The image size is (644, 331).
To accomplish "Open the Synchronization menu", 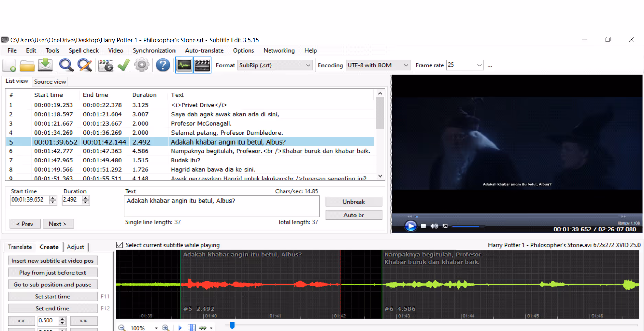I will [x=154, y=50].
